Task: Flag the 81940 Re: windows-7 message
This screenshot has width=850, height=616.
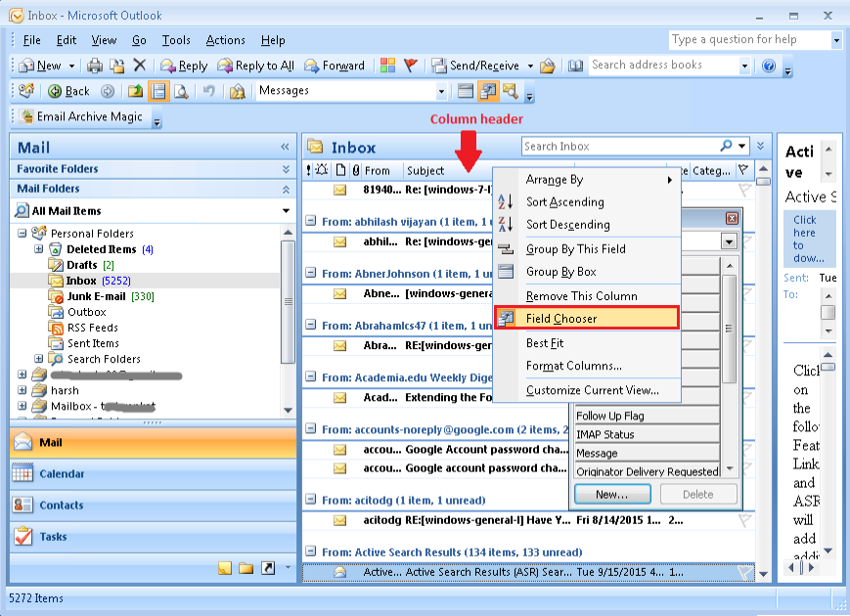Action: (745, 190)
